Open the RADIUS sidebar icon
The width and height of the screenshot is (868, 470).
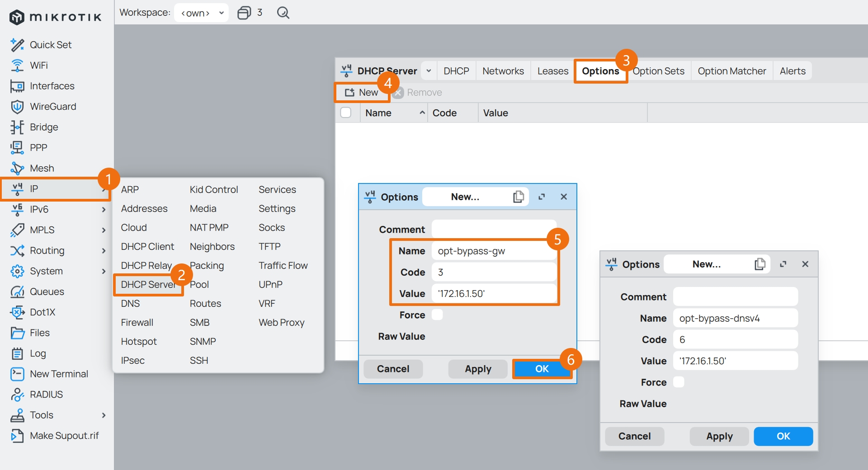pyautogui.click(x=17, y=395)
